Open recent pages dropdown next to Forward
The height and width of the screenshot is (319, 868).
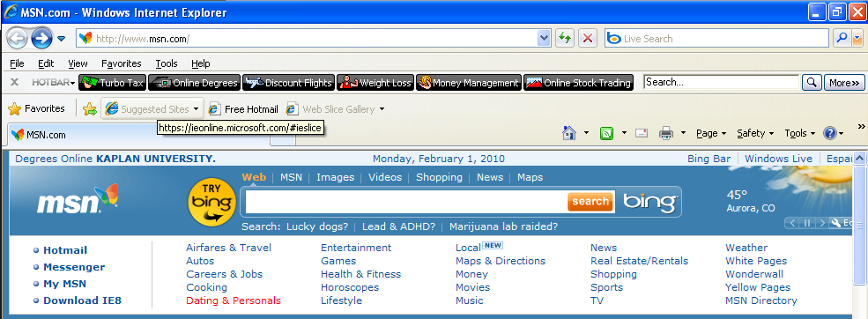[x=62, y=39]
